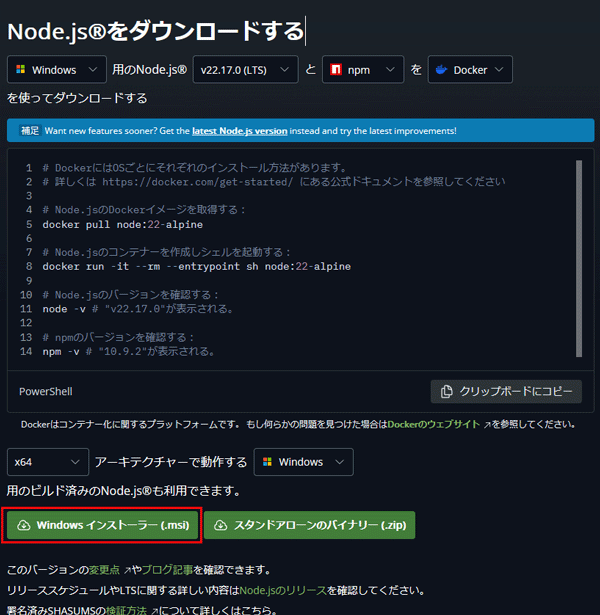Click the Windows インストーラー (.msi) button
This screenshot has width=600, height=615.
pyautogui.click(x=102, y=525)
